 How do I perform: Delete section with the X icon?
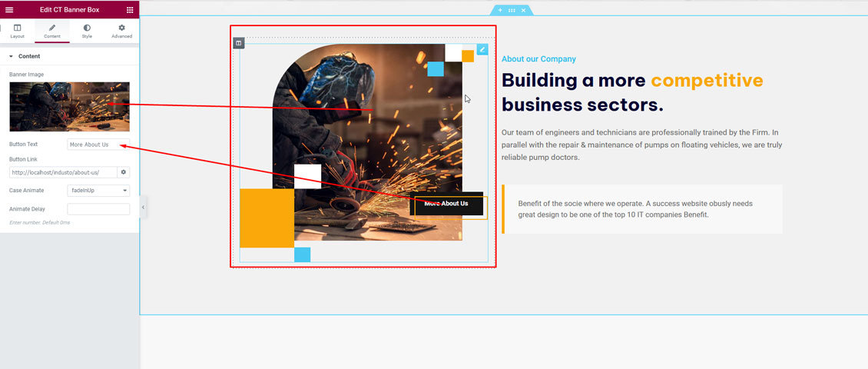pos(523,10)
